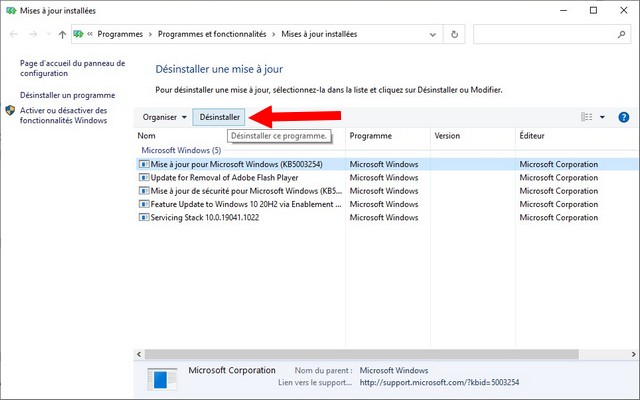Expand the view options dropdown arrow
This screenshot has height=400, width=640.
tap(602, 117)
